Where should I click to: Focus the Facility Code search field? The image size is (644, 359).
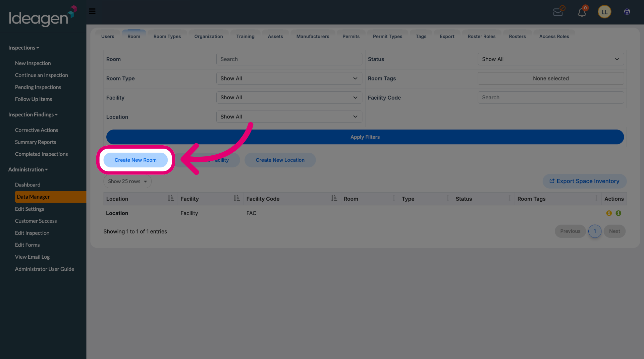click(x=551, y=97)
